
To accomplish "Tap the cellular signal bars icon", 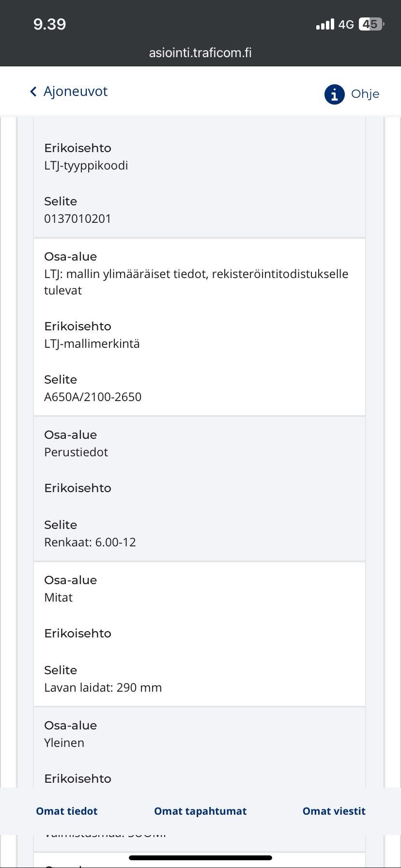I will [x=324, y=24].
